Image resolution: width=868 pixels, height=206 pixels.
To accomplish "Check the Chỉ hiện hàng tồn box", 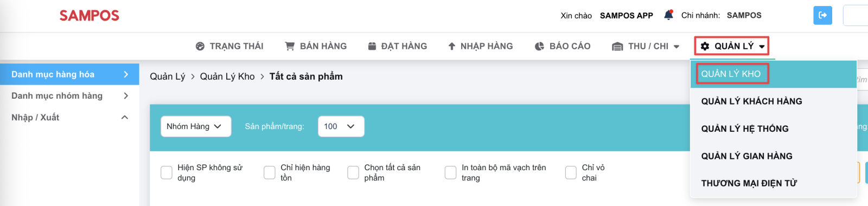I will click(x=270, y=172).
